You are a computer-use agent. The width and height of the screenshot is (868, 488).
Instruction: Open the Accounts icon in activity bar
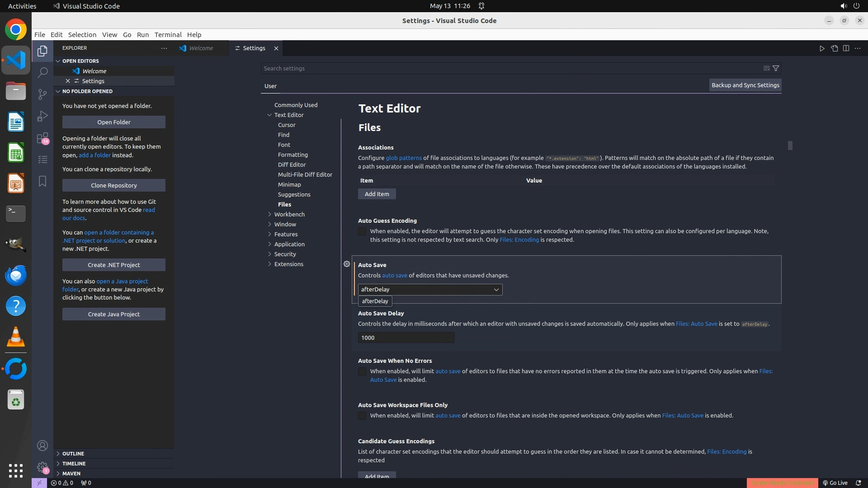pos(42,446)
